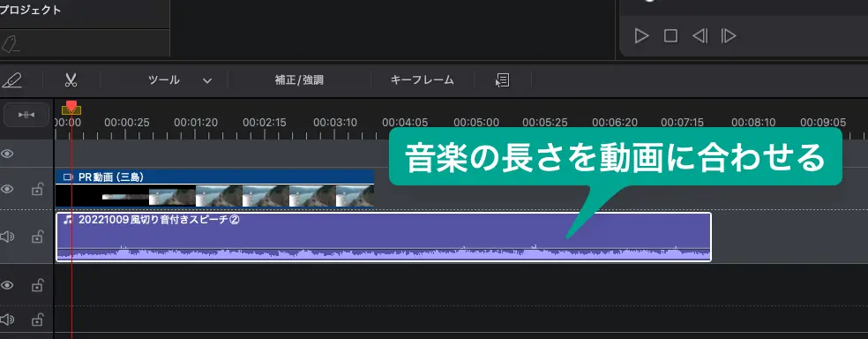This screenshot has height=339, width=868.
Task: Click ruler timestamp 00:00:25
Action: tap(127, 123)
